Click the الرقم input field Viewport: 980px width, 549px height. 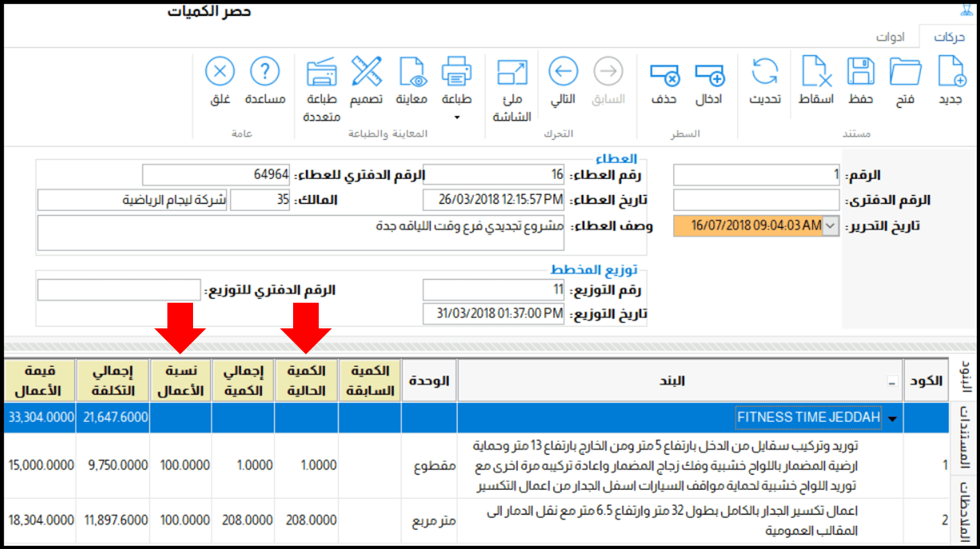[756, 174]
